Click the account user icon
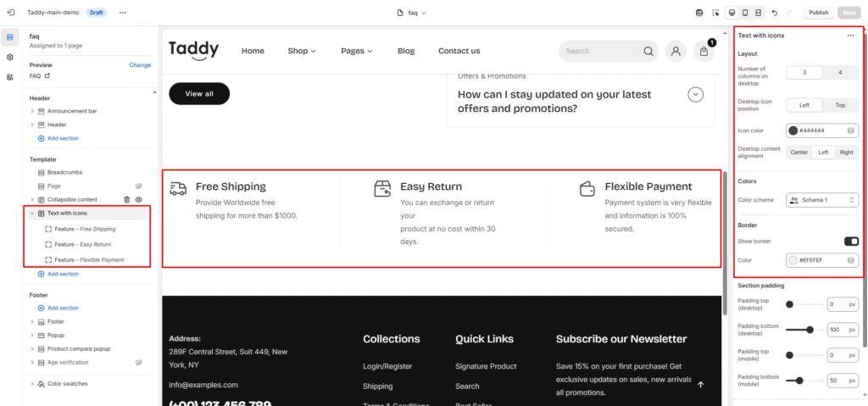Screen dimensions: 868x406 click(676, 51)
